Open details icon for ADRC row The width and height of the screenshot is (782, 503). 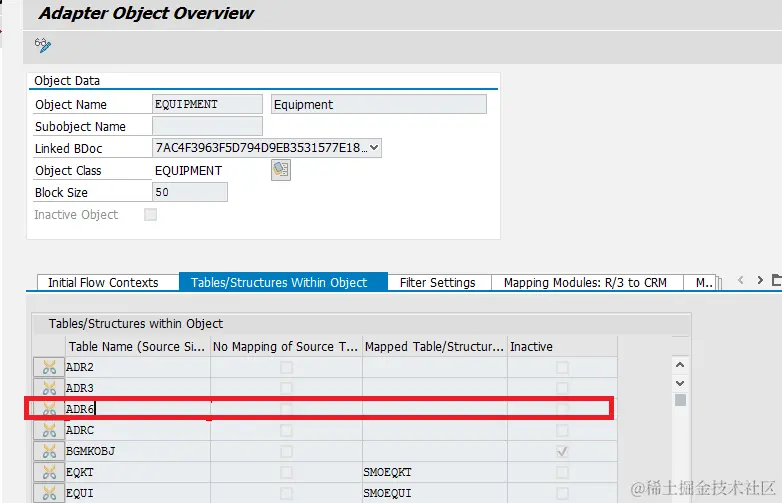pos(49,430)
